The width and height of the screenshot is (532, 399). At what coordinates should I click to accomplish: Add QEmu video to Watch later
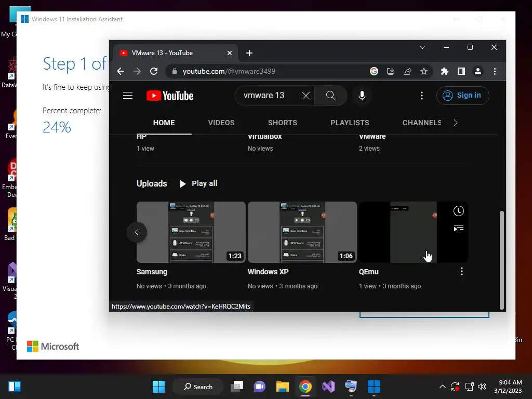pos(458,211)
